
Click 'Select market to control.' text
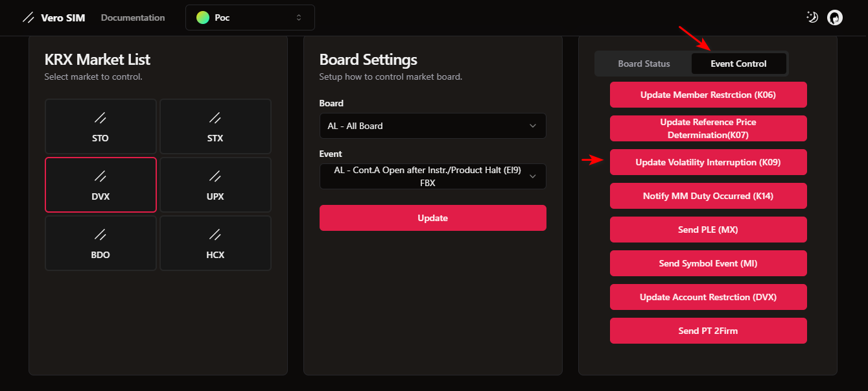click(93, 77)
